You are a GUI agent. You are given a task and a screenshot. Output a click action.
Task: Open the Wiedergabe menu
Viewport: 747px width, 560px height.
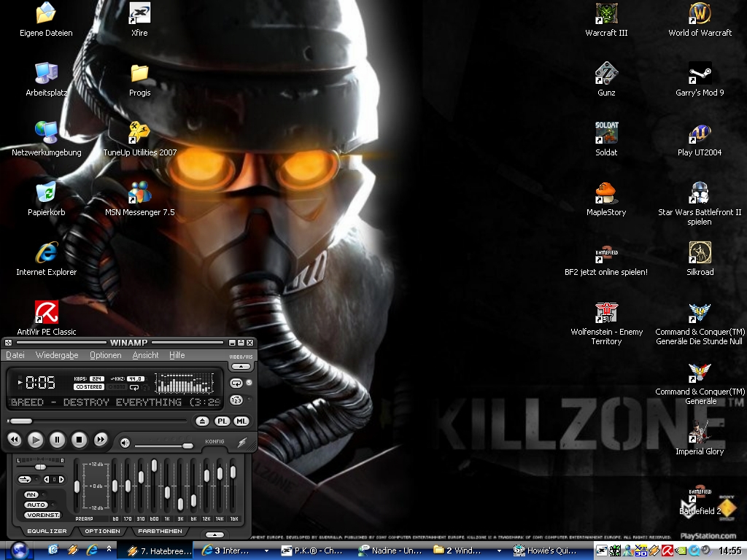pyautogui.click(x=57, y=355)
